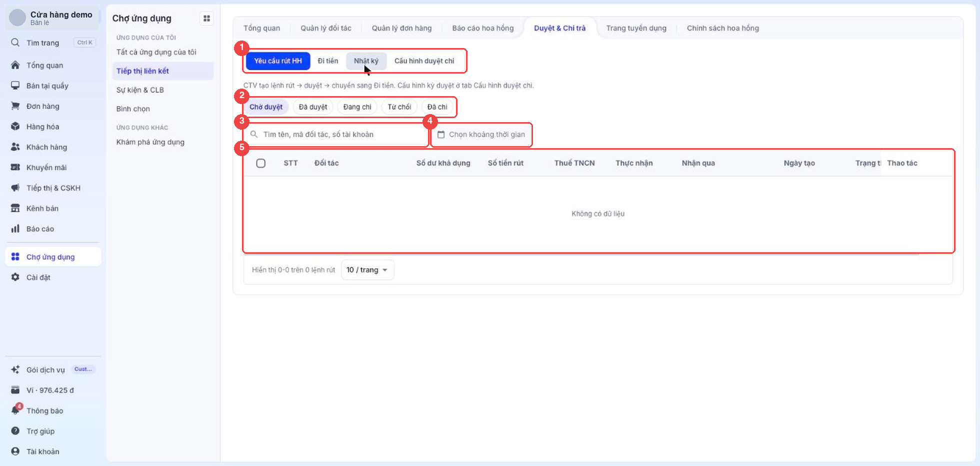Viewport: 980px width, 466px height.
Task: Open the Chọn khoảng thời gian date picker
Action: (x=481, y=135)
